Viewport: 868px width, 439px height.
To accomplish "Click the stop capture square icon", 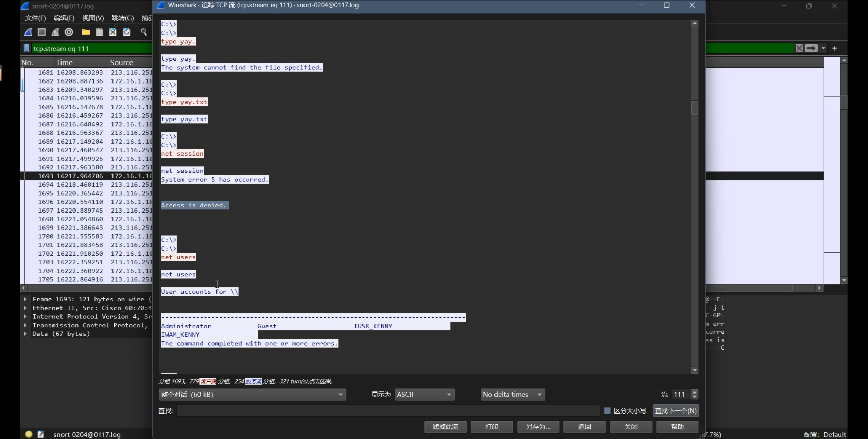I will [x=42, y=32].
